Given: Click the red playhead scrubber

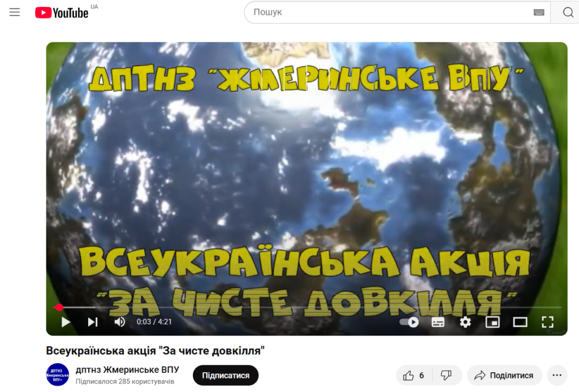Looking at the screenshot, I should 59,307.
